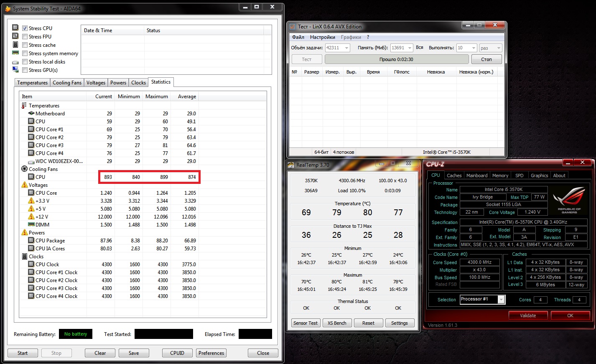
Task: Click the chip icon beside CPU Core #4 Clock
Action: click(31, 296)
